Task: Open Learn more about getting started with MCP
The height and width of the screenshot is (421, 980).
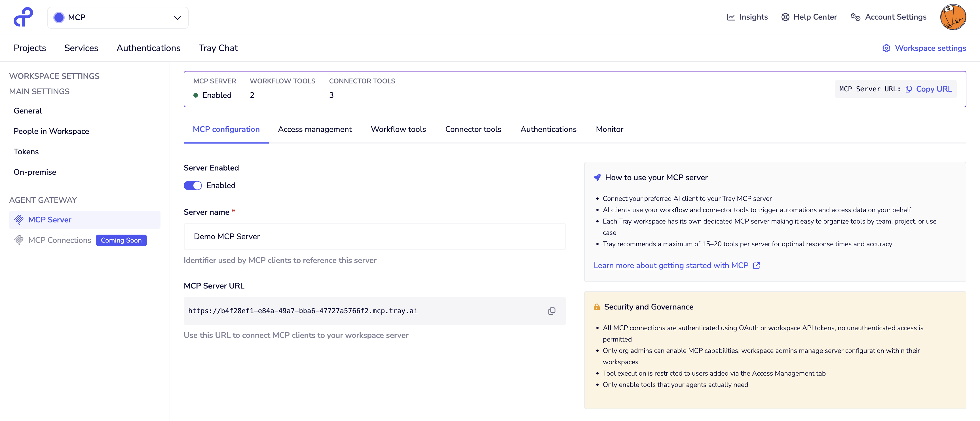Action: 671,266
